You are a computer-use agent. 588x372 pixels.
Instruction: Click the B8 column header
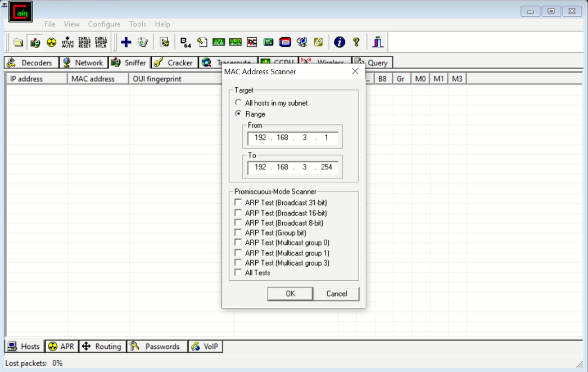(x=383, y=79)
